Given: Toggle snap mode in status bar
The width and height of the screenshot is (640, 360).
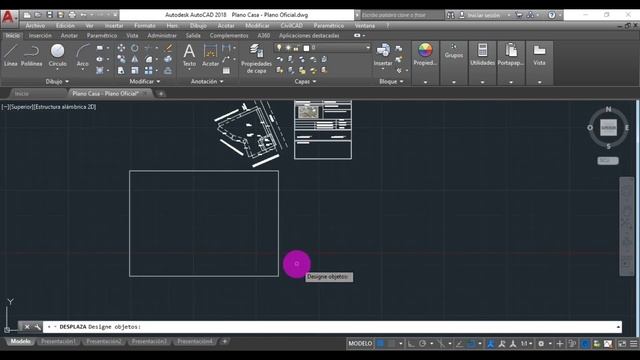Looking at the screenshot, I should coord(391,344).
